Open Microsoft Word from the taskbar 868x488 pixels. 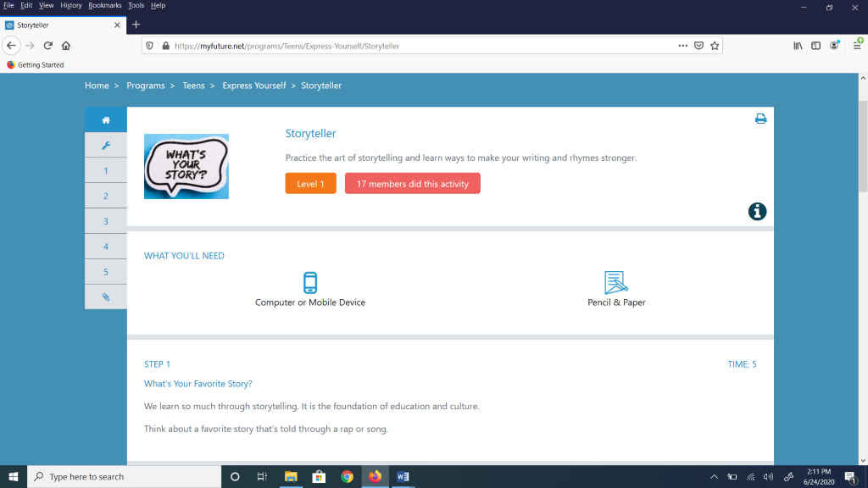pos(403,477)
